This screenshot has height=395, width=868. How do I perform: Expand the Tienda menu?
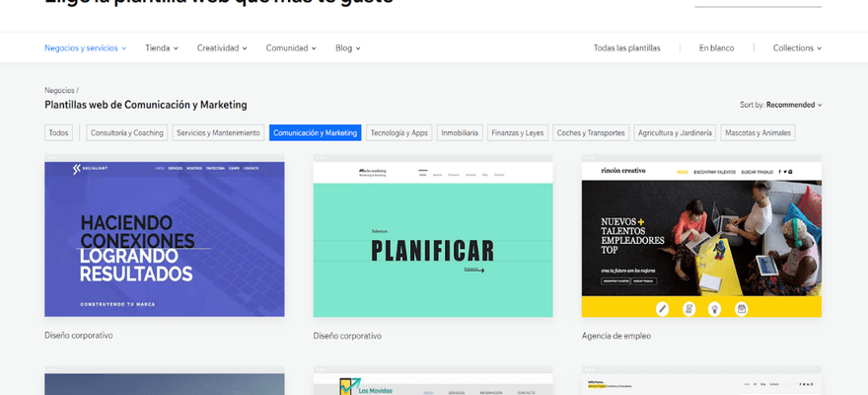click(x=162, y=48)
